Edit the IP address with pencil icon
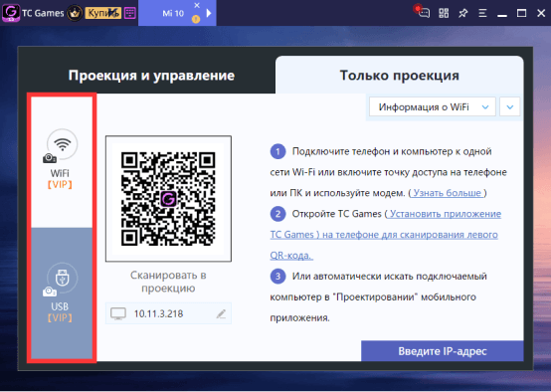The height and width of the screenshot is (392, 551). click(221, 313)
